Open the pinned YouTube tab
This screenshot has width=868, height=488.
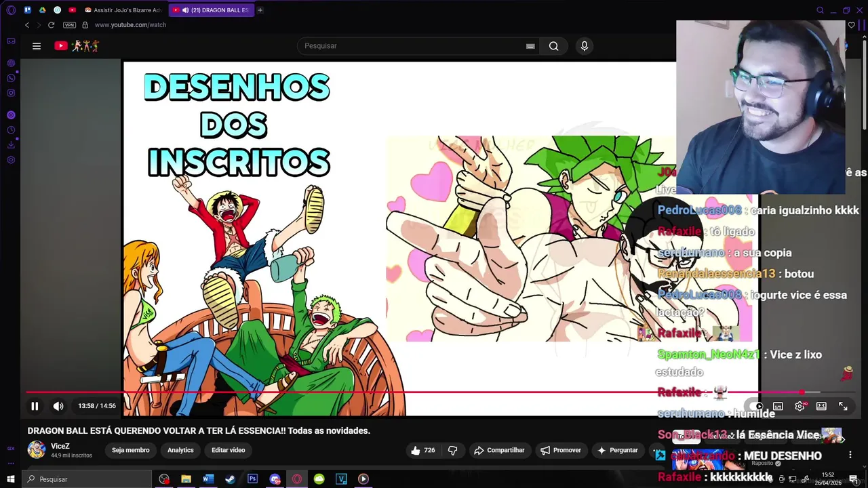click(x=72, y=10)
